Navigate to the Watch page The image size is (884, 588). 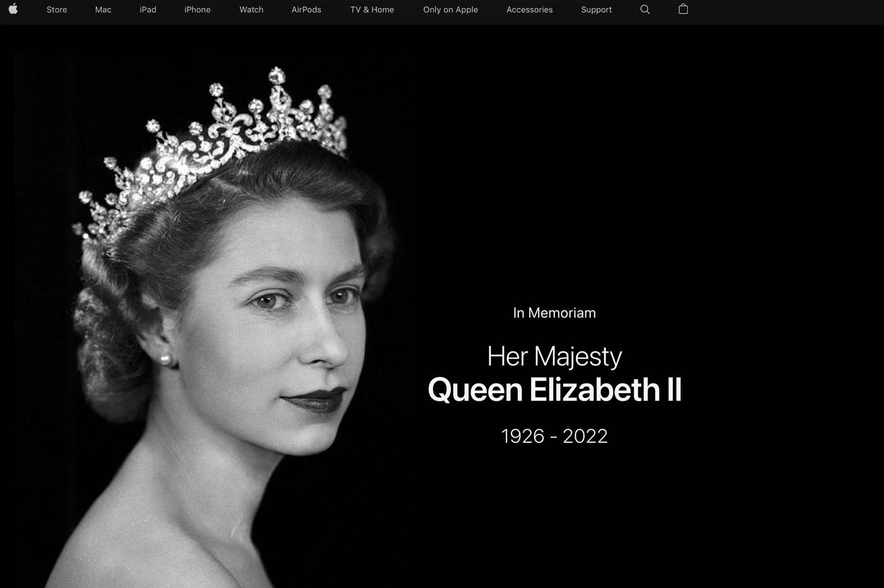(x=251, y=9)
